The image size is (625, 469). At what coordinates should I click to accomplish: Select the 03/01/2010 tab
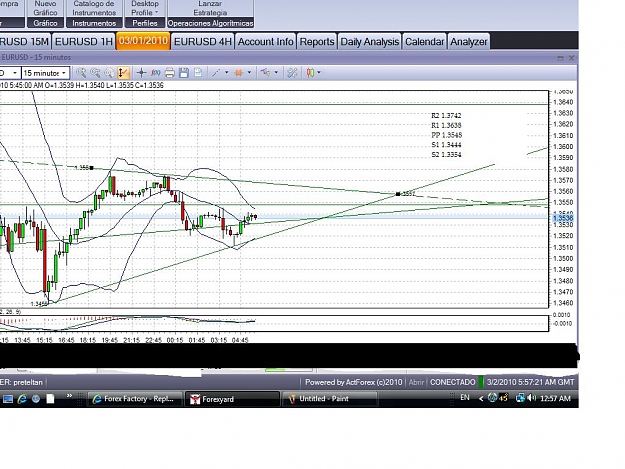[143, 41]
